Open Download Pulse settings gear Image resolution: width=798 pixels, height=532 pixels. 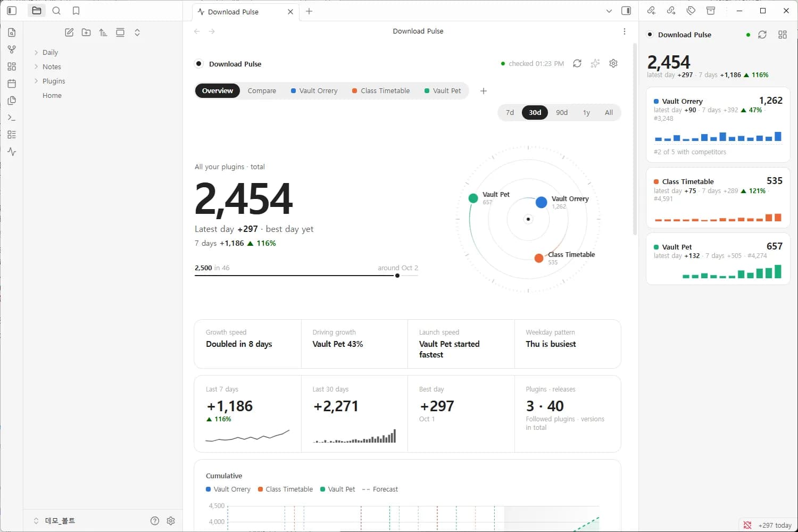point(613,63)
